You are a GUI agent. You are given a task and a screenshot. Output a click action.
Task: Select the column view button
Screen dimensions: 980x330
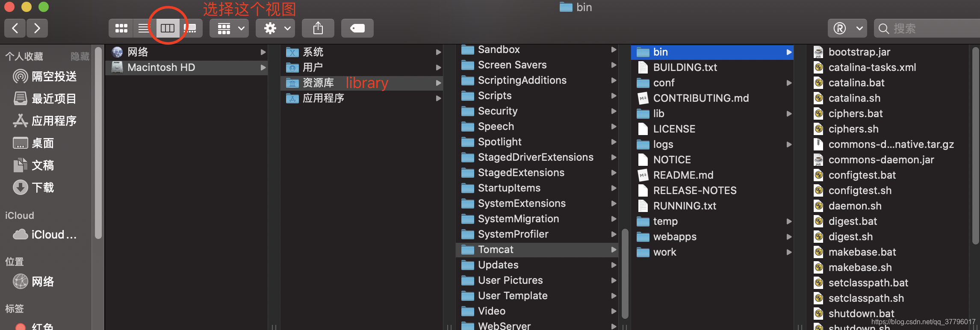point(168,29)
